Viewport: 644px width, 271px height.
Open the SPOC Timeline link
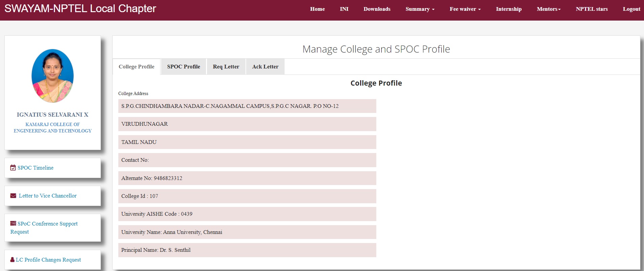coord(35,168)
